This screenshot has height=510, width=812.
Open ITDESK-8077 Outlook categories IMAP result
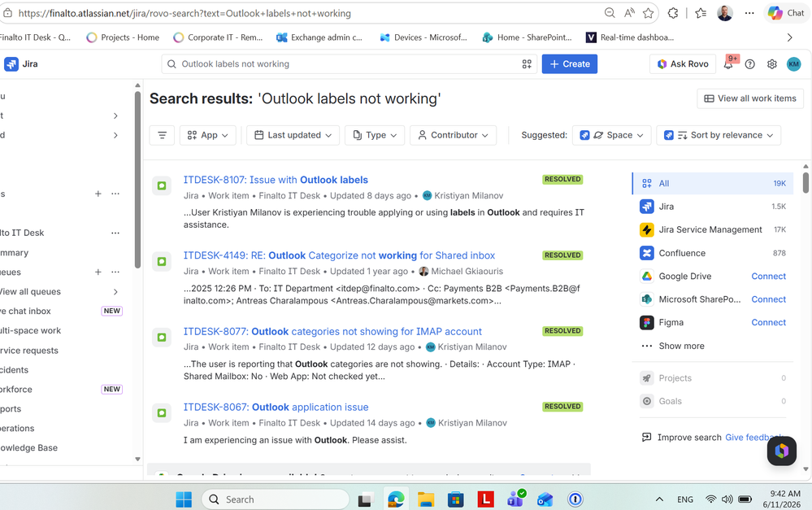(x=332, y=332)
